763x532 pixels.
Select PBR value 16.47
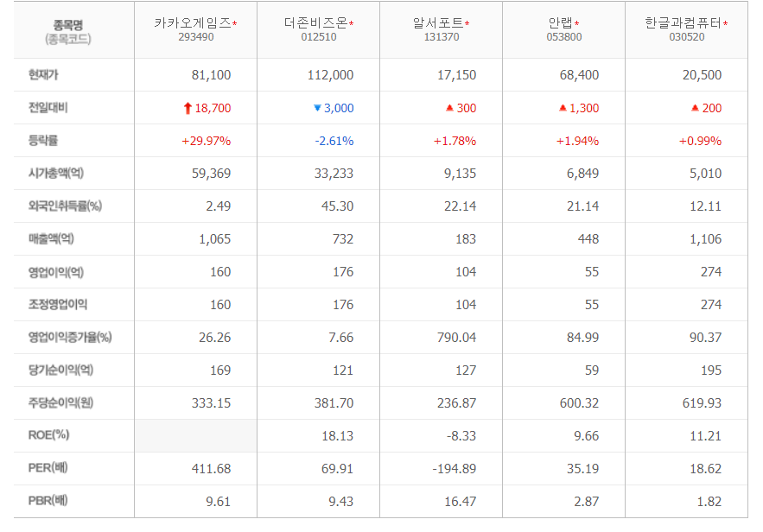(x=460, y=502)
